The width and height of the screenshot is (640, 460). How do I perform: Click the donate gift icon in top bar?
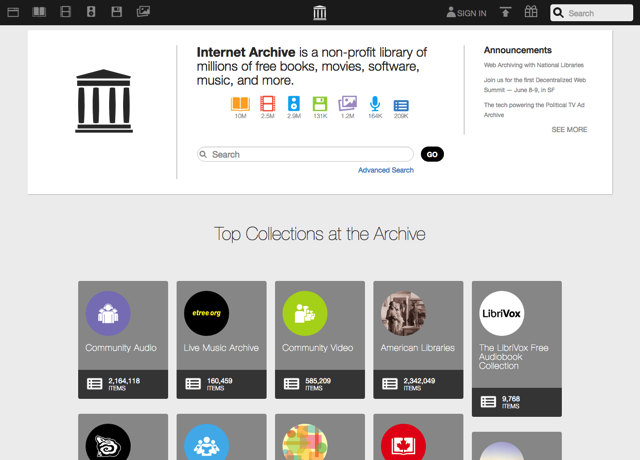coord(531,11)
